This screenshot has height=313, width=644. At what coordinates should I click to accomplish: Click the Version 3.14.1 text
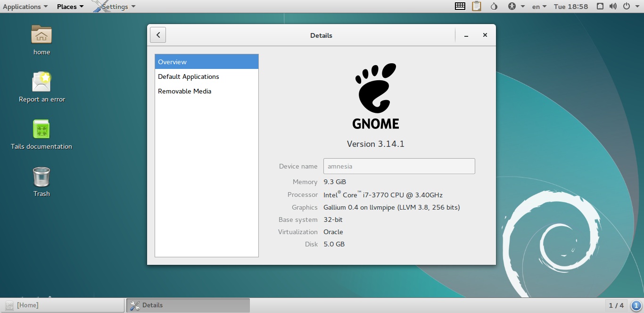coord(376,144)
